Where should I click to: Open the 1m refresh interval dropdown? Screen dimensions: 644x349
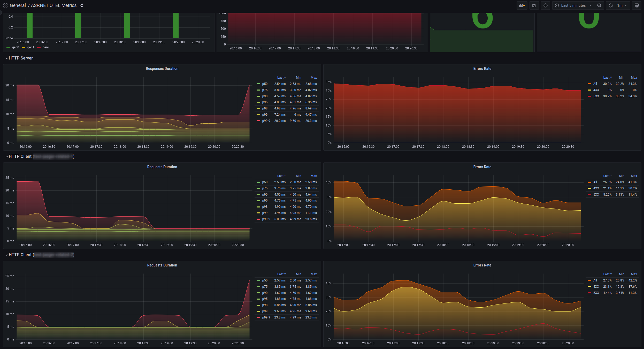point(622,5)
